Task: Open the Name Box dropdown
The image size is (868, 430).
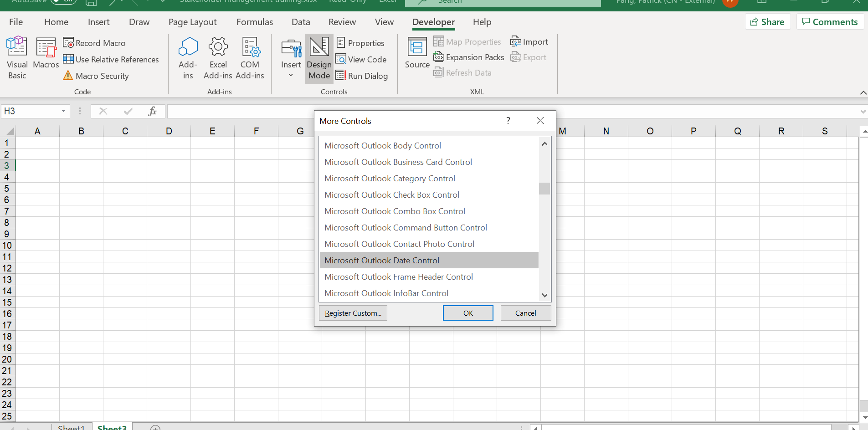Action: (x=63, y=111)
